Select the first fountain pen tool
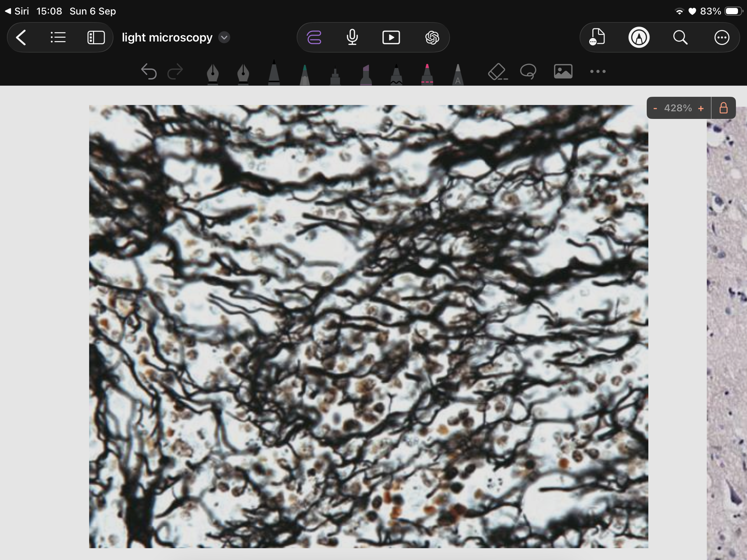Screen dimensions: 747x560 213,74
